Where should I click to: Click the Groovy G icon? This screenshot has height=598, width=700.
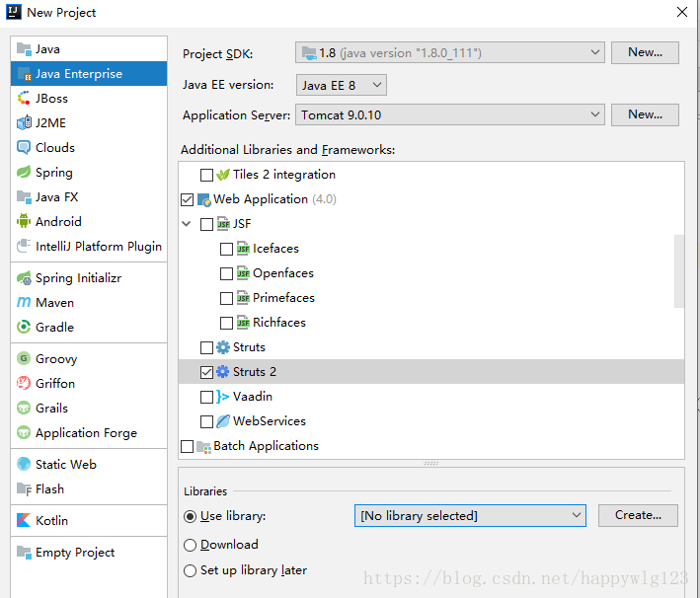click(24, 359)
